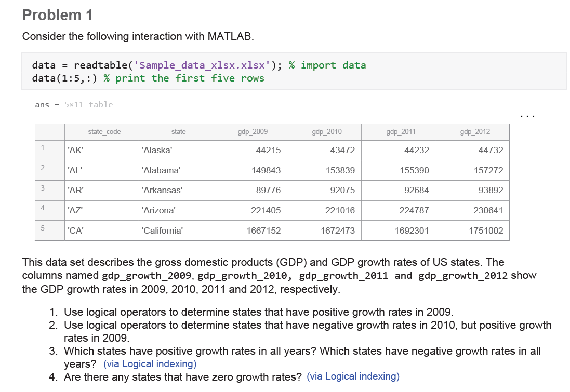
Task: Open the first 'via Logical indexing' link after 'years?'
Action: (150, 363)
